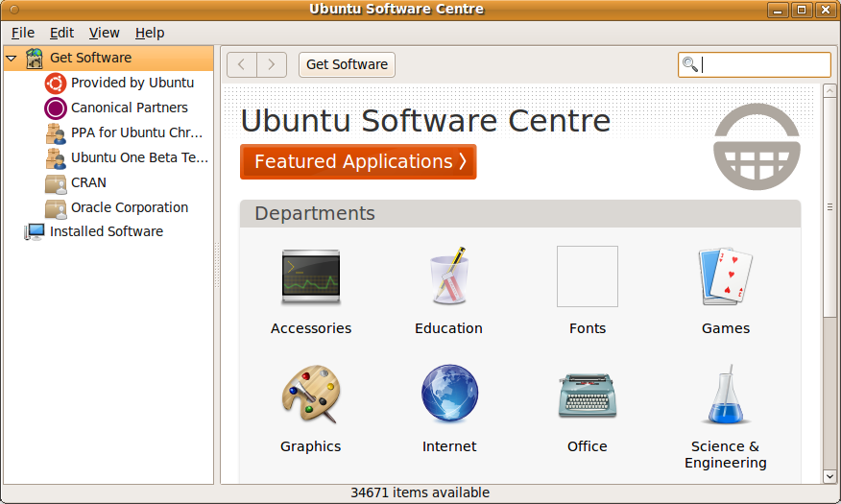The width and height of the screenshot is (841, 504).
Task: Open the File menu
Action: (22, 33)
